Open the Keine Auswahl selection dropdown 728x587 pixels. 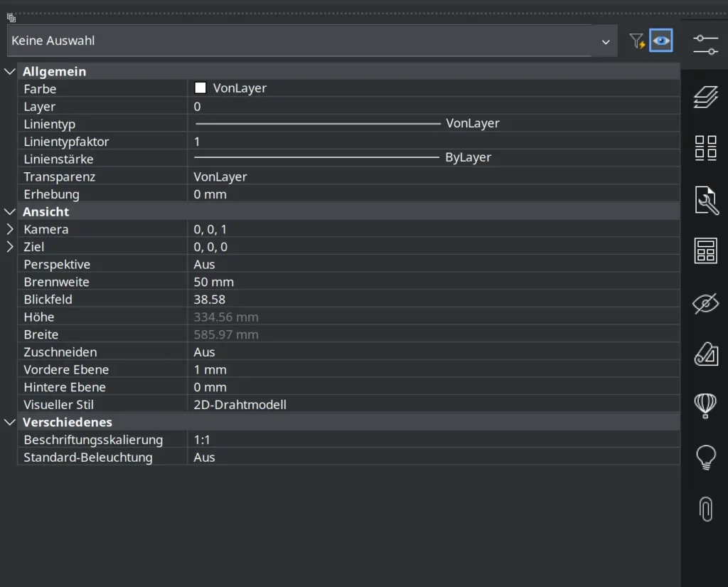tap(312, 41)
